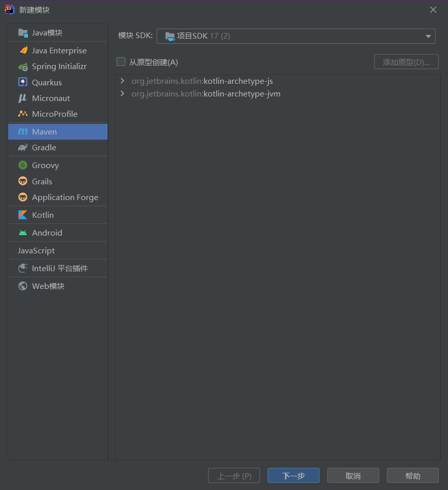
Task: Click the Micronaut mu icon
Action: tap(23, 98)
